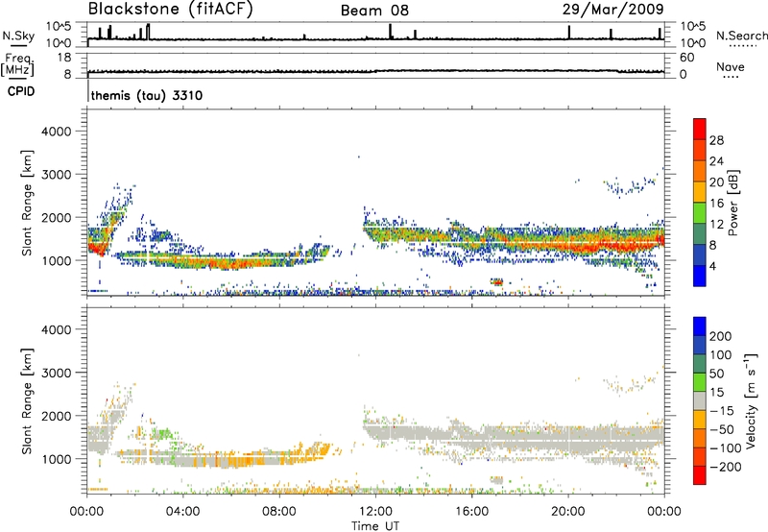Image resolution: width=768 pixels, height=532 pixels.
Task: Pick the blue top segment of Velocity color bar
Action: point(700,326)
